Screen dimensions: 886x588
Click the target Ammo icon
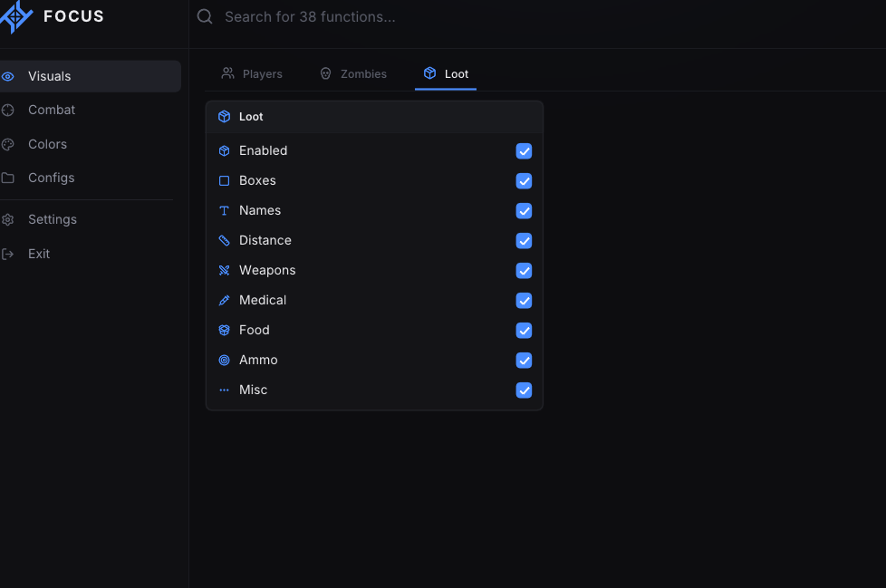pyautogui.click(x=225, y=361)
